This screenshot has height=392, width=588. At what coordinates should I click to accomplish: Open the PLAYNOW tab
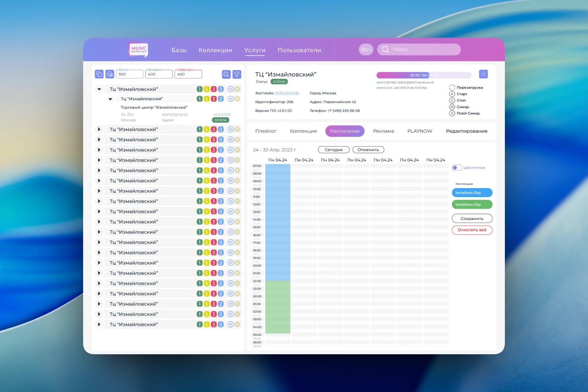[420, 131]
